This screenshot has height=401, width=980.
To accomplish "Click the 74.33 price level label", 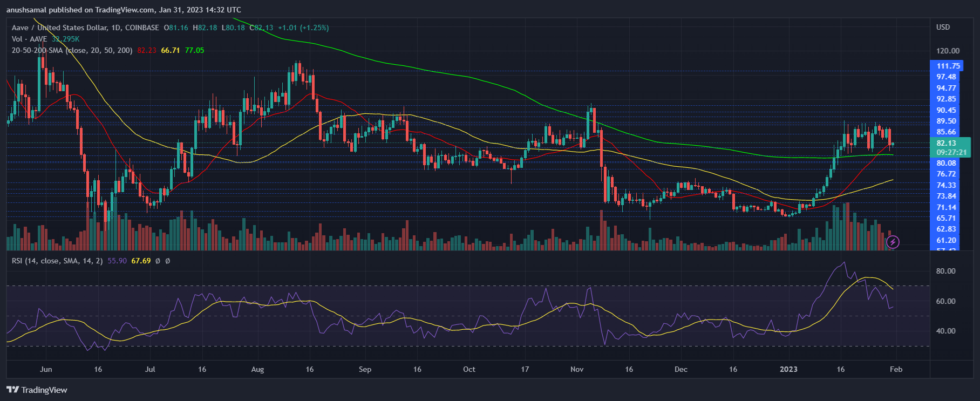I will pos(946,185).
